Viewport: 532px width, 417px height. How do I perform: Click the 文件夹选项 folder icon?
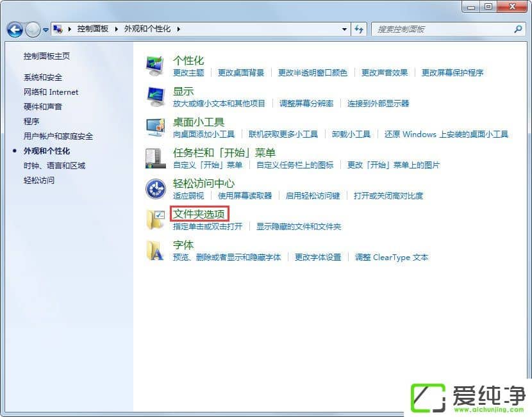155,219
